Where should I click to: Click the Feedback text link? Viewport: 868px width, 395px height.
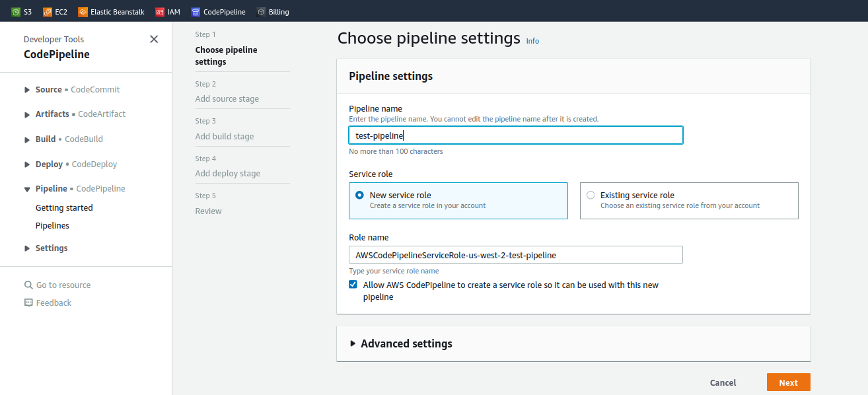(54, 303)
